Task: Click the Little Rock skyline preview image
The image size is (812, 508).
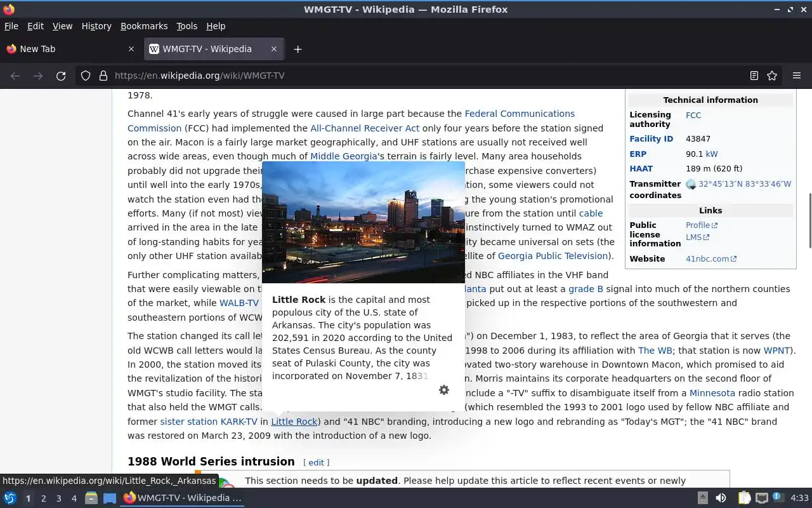Action: tap(363, 222)
